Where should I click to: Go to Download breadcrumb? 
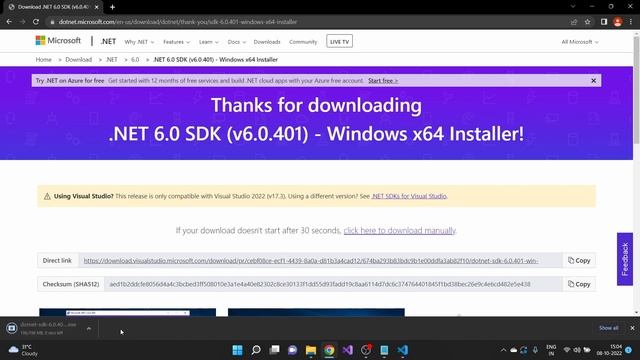tap(78, 60)
